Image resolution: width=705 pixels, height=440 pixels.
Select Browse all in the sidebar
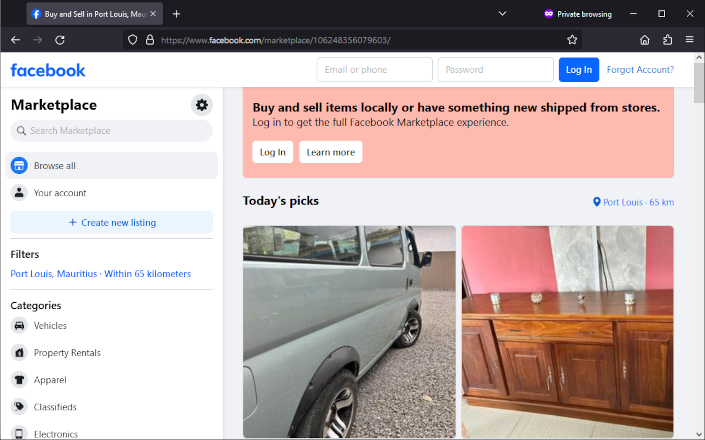click(x=112, y=165)
